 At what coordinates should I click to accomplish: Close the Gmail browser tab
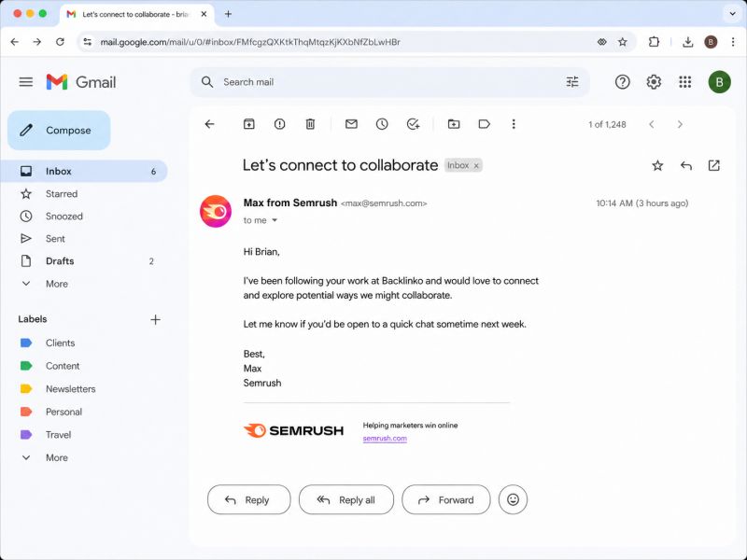[x=204, y=14]
